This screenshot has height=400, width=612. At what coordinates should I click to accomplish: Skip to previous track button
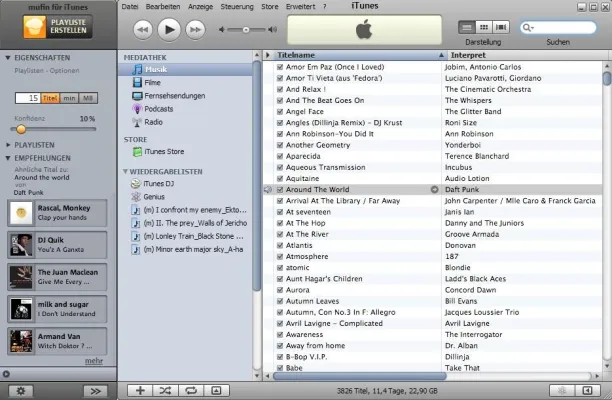click(143, 30)
